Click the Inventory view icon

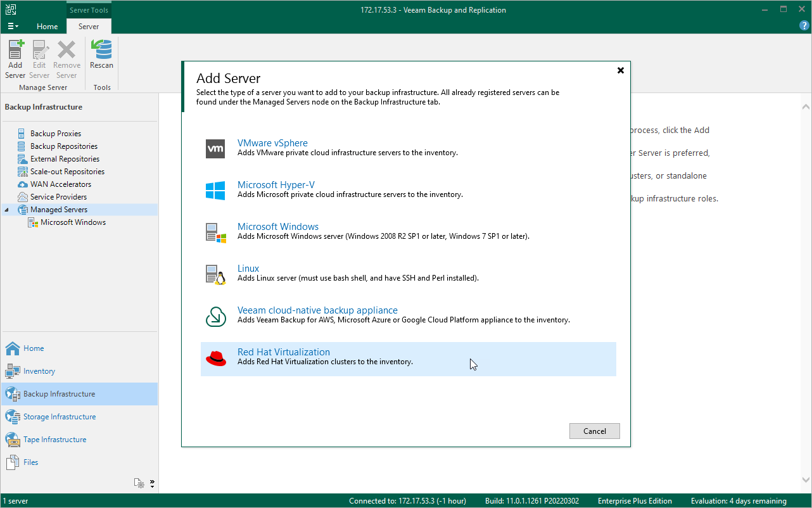pos(13,371)
